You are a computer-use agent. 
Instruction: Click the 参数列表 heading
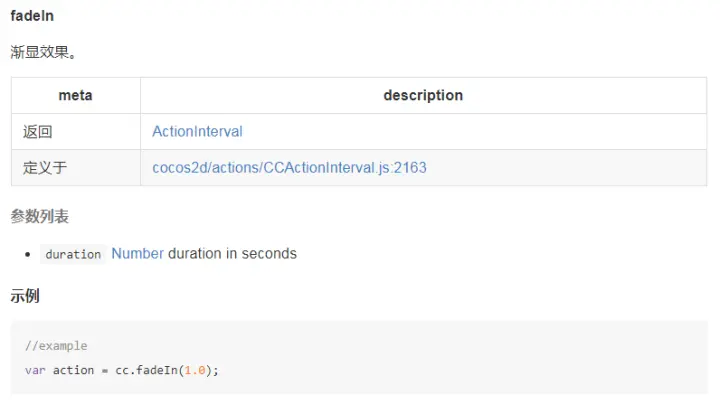click(39, 216)
